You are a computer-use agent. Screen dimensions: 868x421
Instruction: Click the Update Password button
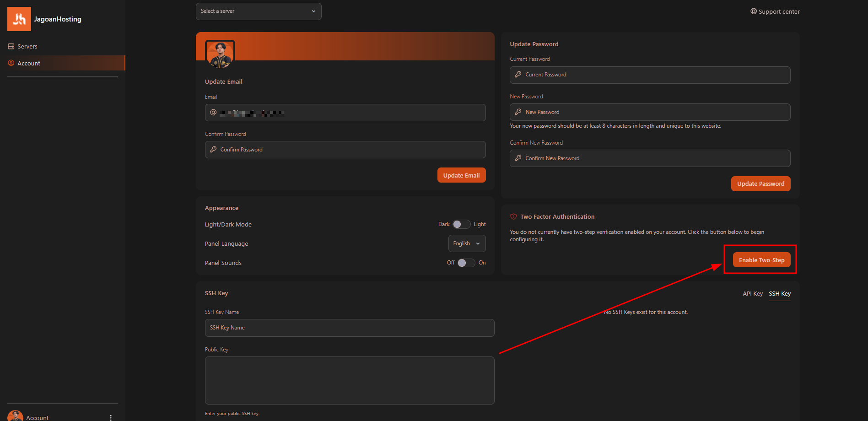pos(760,184)
